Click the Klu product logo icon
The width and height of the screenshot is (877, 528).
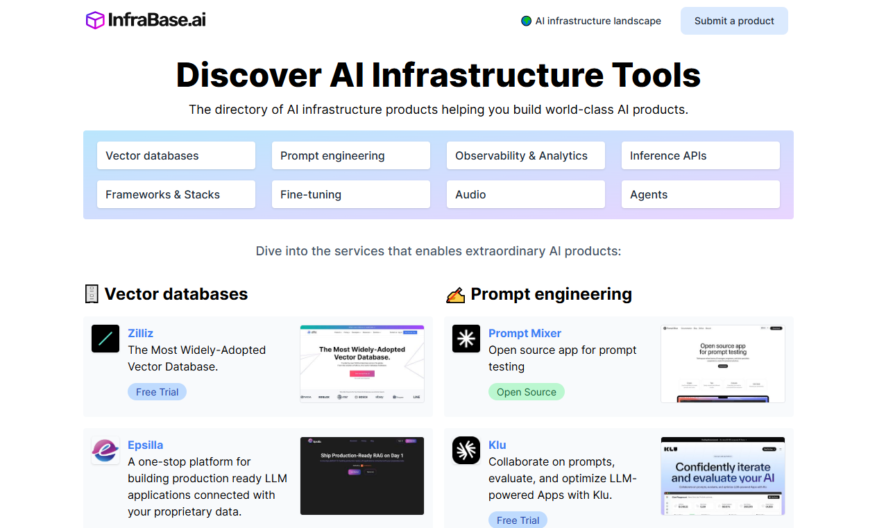coord(466,450)
